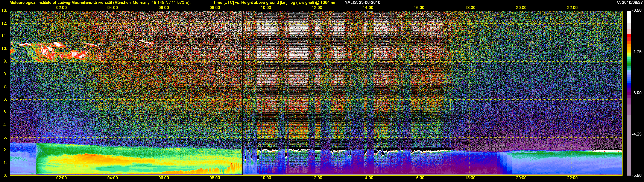Image resolution: width=644 pixels, height=182 pixels.
Task: Click the 02:00 label on the top time axis
Action: 61,7
